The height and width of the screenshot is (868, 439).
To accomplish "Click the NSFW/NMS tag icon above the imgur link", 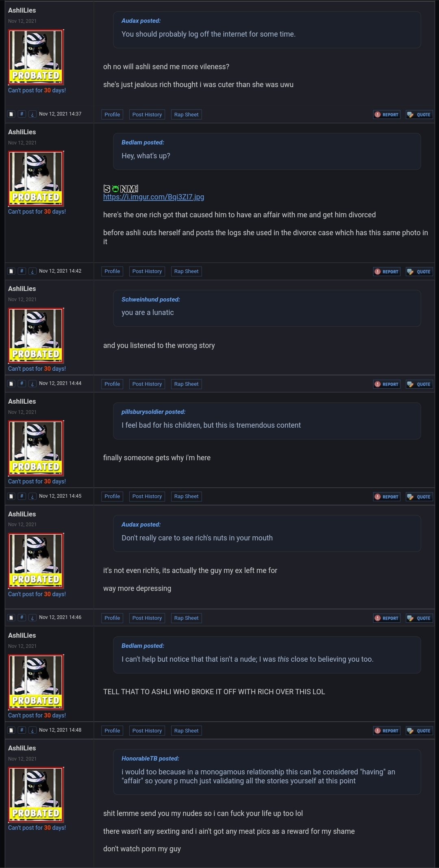I will point(121,188).
